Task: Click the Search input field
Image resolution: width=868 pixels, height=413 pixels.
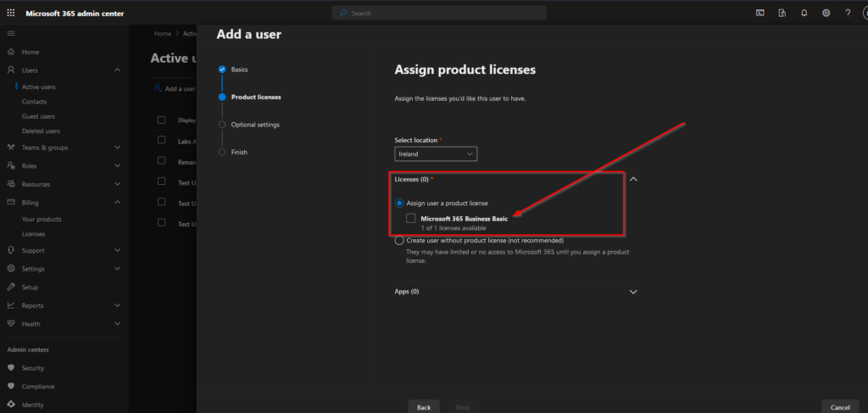Action: click(x=439, y=14)
